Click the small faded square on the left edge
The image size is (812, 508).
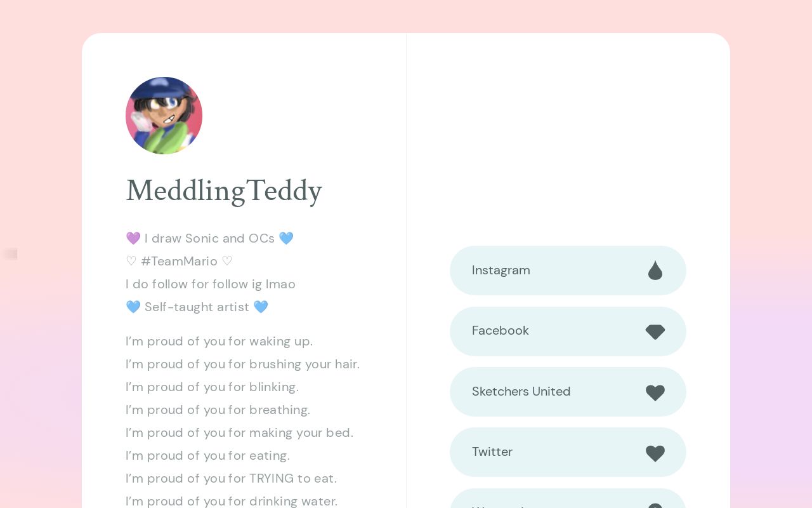pyautogui.click(x=10, y=253)
